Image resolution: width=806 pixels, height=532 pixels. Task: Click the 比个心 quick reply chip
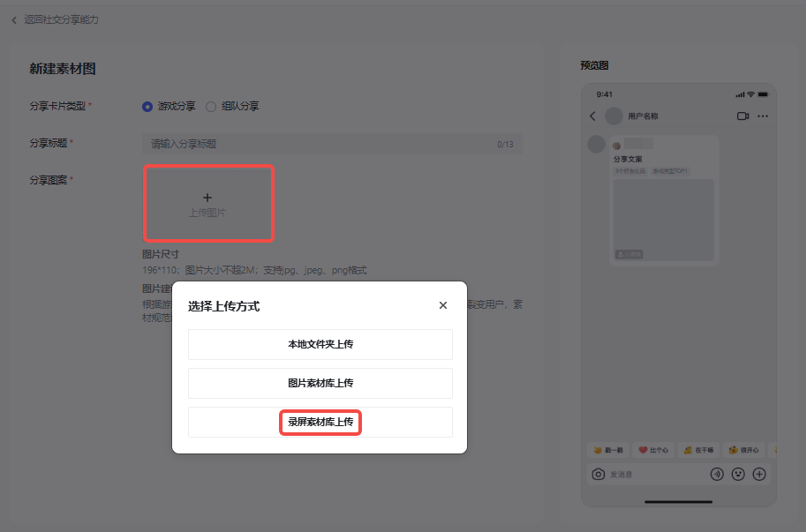click(x=653, y=450)
